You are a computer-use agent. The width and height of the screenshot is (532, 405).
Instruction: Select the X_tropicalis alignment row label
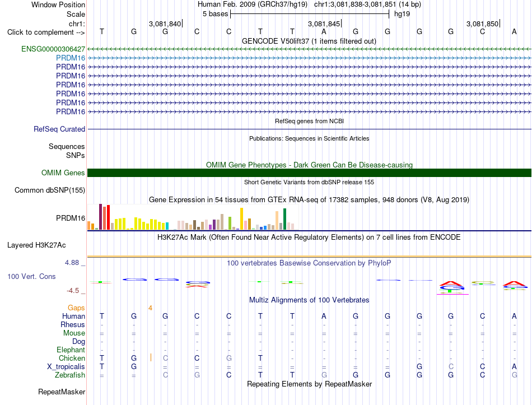[66, 367]
